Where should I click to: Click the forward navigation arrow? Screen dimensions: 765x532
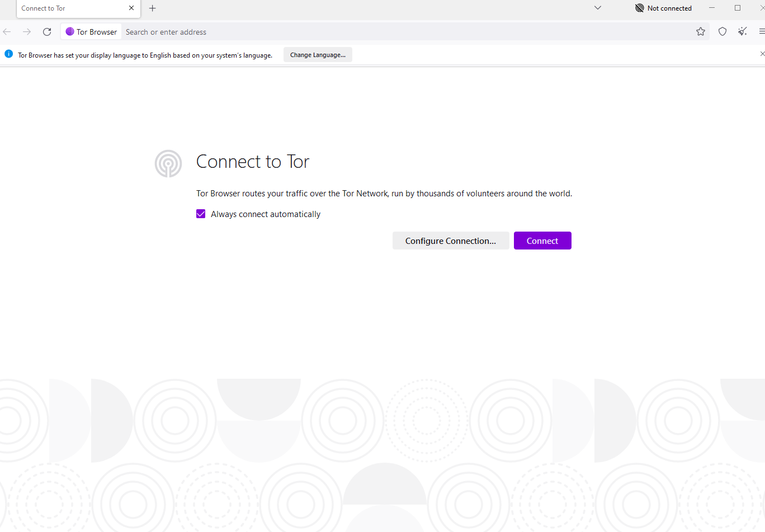pos(27,32)
